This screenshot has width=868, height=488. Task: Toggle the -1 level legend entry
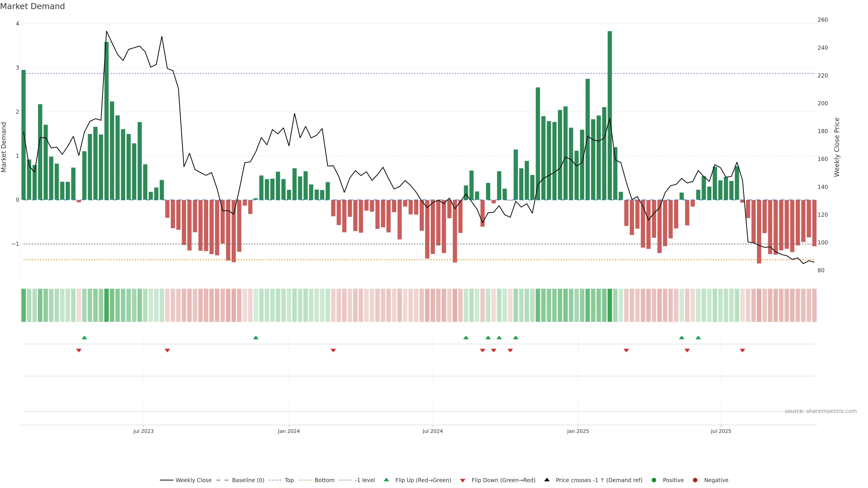tap(365, 480)
